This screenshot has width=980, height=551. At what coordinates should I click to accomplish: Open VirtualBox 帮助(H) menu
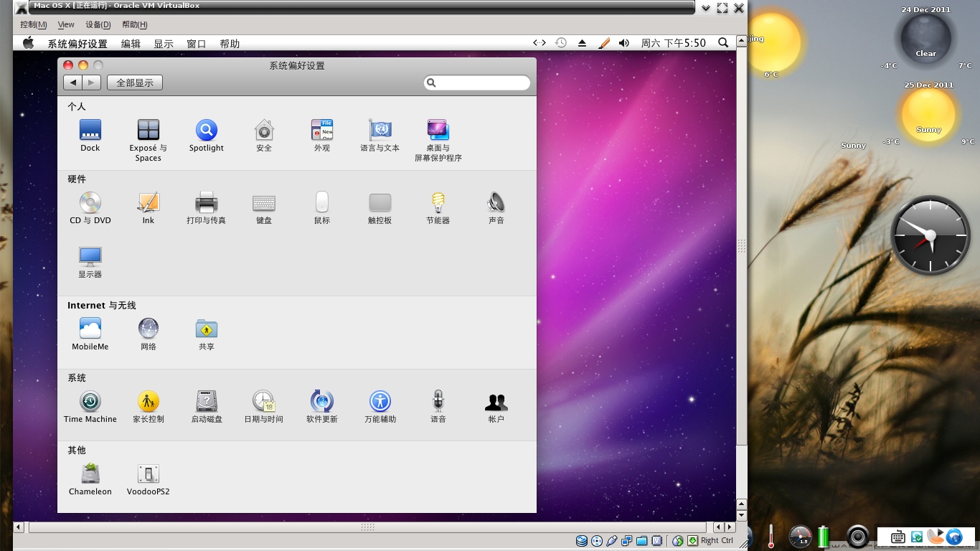coord(135,24)
